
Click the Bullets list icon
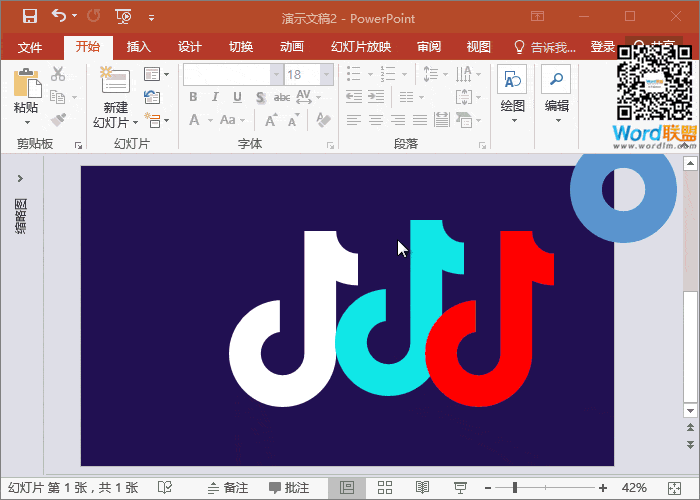click(354, 74)
